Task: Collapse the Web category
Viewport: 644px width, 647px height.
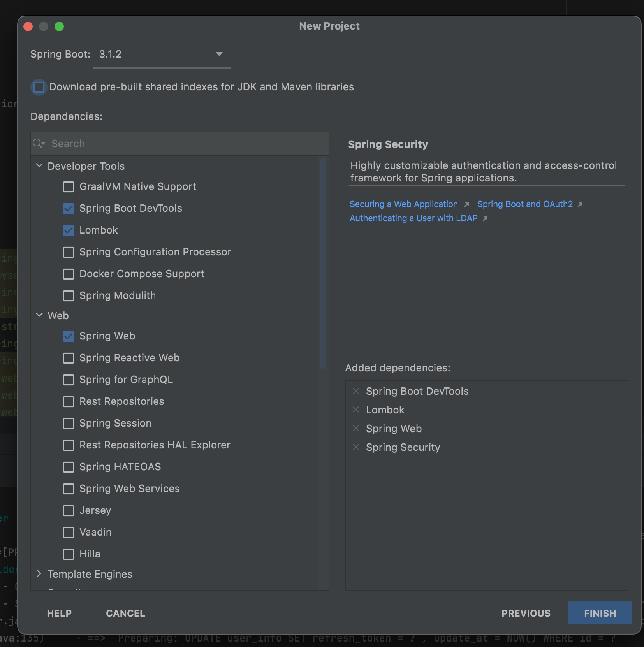Action: 39,315
